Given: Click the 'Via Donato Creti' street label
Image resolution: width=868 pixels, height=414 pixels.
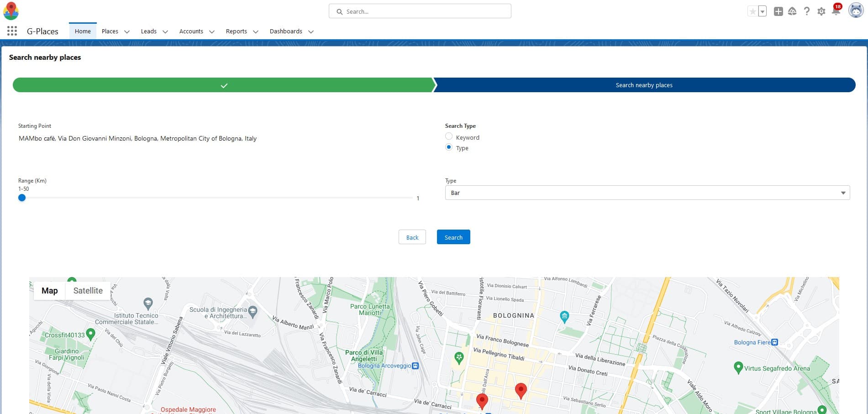Looking at the screenshot, I should 588,370.
